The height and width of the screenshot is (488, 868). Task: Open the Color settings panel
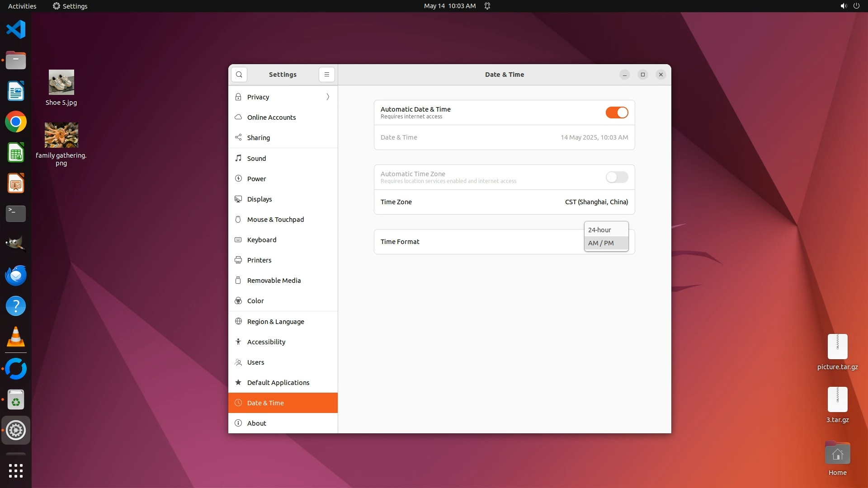255,301
